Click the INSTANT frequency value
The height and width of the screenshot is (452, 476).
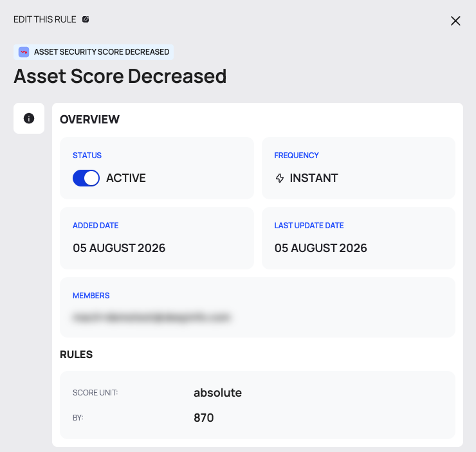[314, 178]
